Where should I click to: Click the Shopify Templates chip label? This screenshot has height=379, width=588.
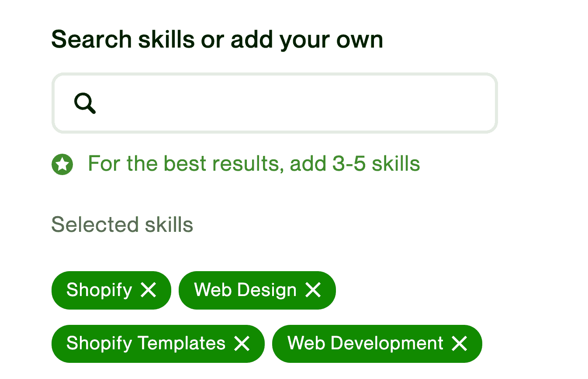(x=145, y=344)
